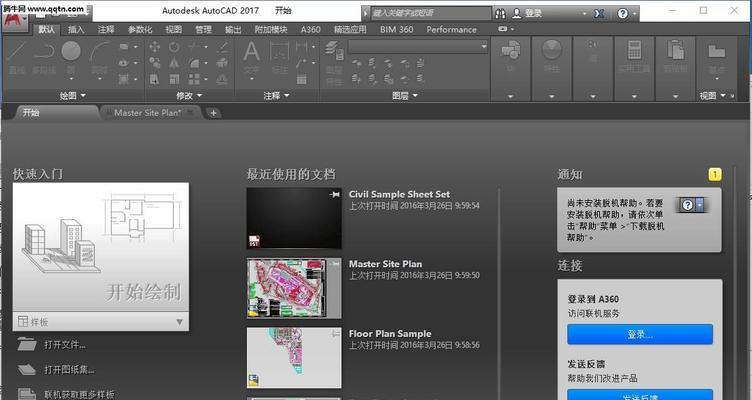Open Civil Sample Sheet Set thumbnail
This screenshot has height=400, width=752.
[x=294, y=218]
